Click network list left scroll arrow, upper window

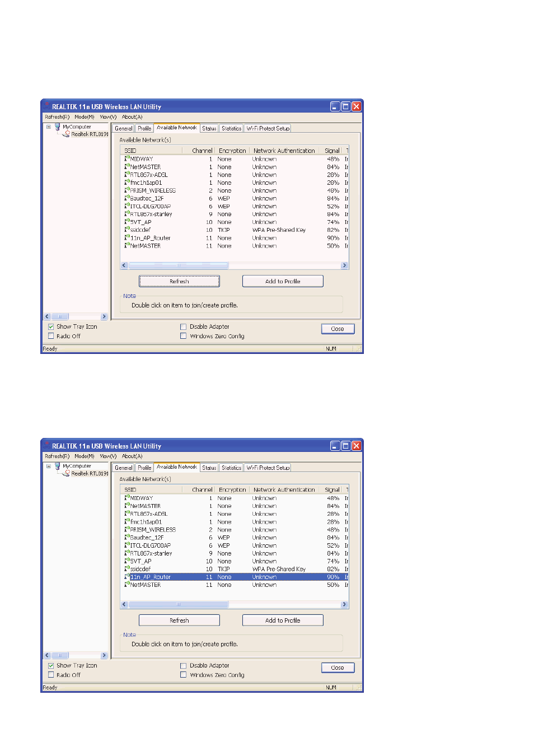tap(124, 265)
